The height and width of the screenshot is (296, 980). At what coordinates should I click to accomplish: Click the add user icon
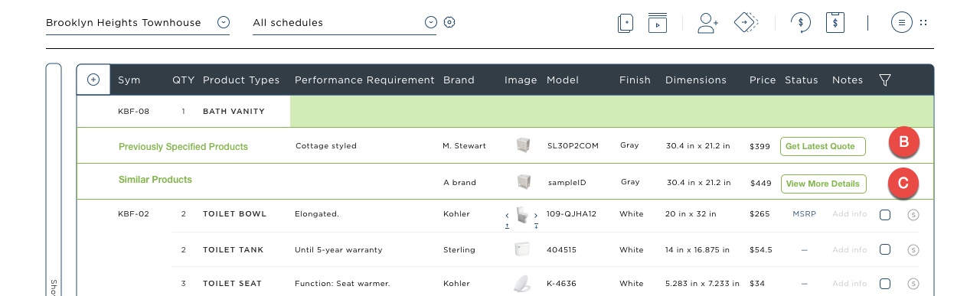click(x=708, y=23)
